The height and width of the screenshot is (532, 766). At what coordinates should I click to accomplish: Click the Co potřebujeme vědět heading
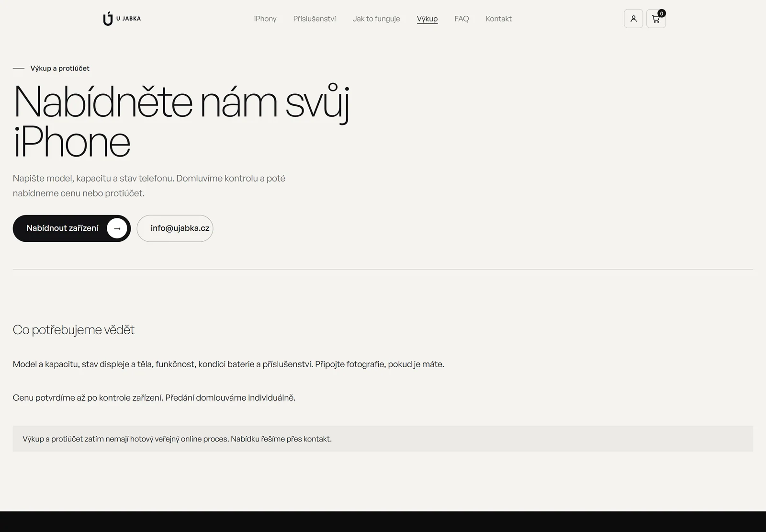[74, 330]
